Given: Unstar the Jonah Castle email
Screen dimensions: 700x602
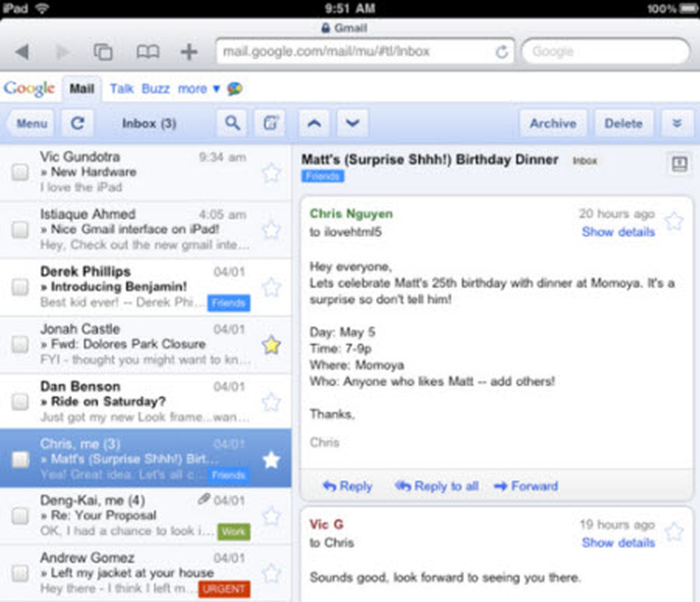Looking at the screenshot, I should pyautogui.click(x=271, y=345).
